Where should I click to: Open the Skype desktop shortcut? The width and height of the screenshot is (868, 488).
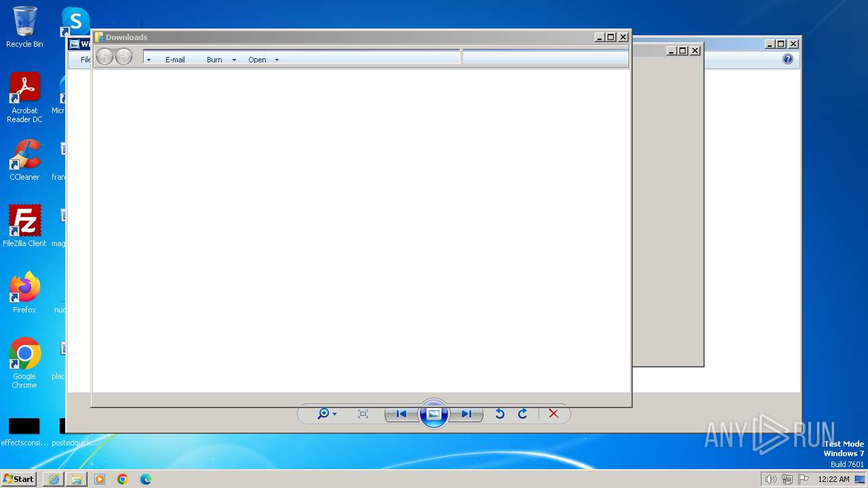point(75,22)
